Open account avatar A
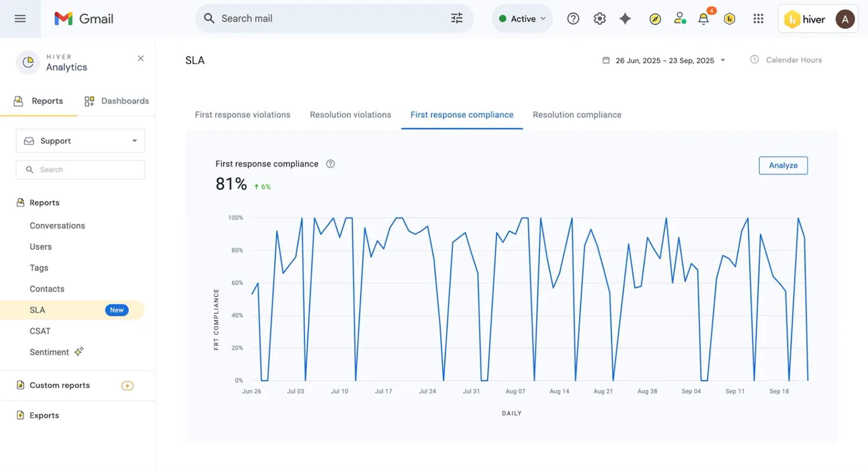This screenshot has width=868, height=468. point(845,19)
